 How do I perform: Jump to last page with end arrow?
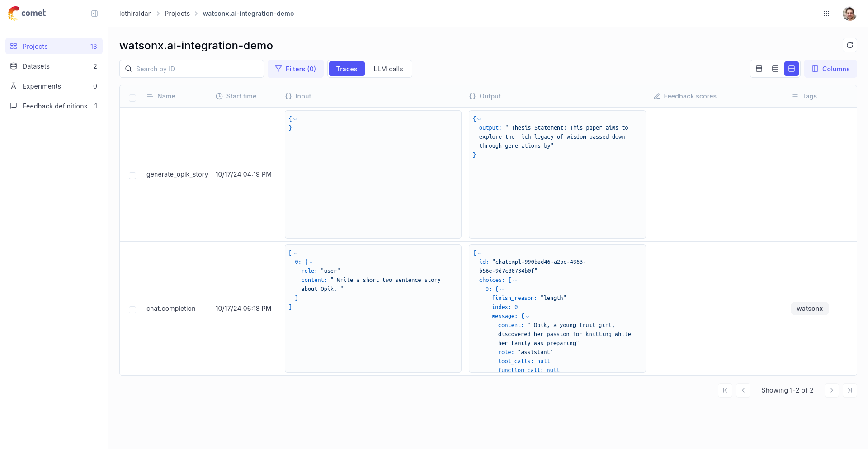click(x=850, y=390)
